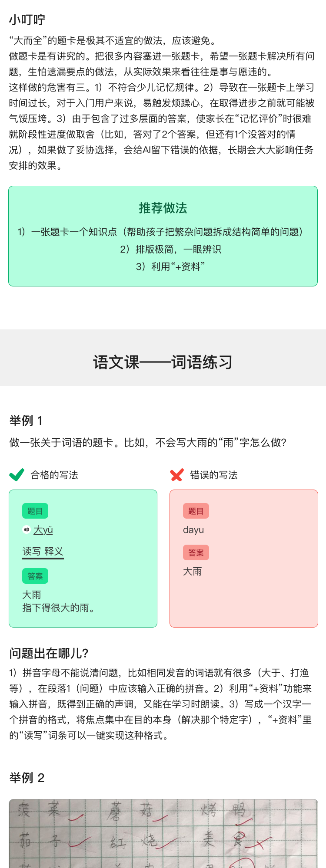Click the 错误的写法 label

(214, 475)
